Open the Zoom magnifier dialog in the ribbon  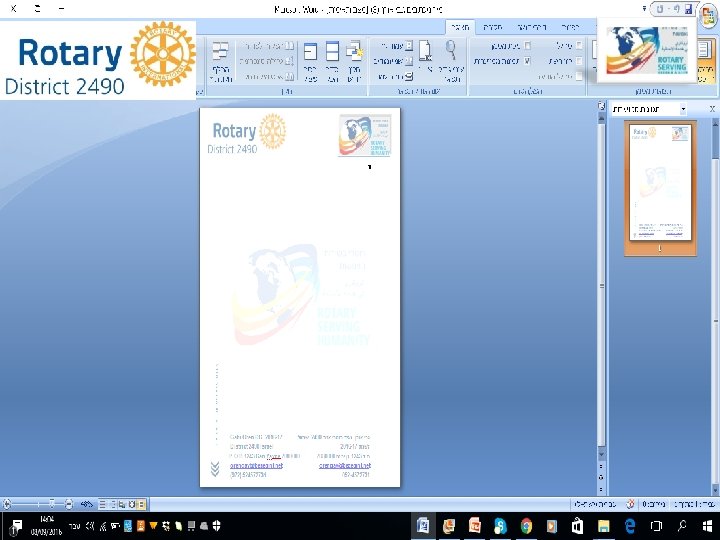pos(451,60)
